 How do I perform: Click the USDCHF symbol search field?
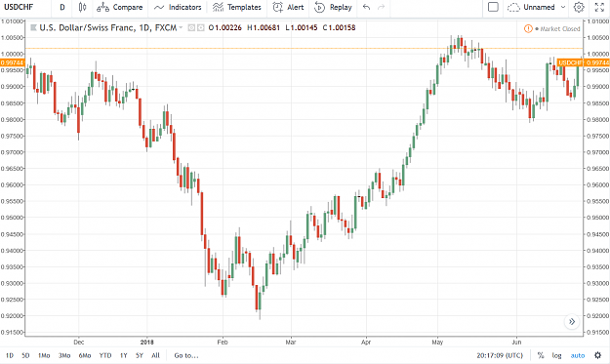coord(20,7)
